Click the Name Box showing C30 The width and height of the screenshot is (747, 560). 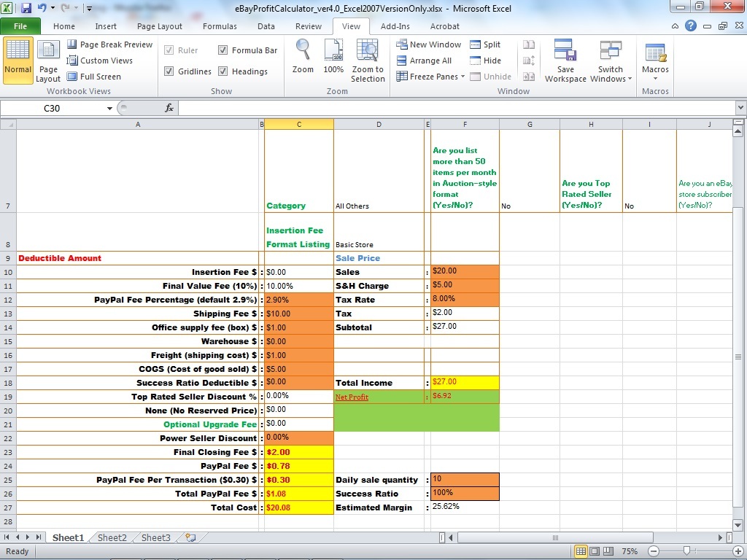pyautogui.click(x=53, y=107)
